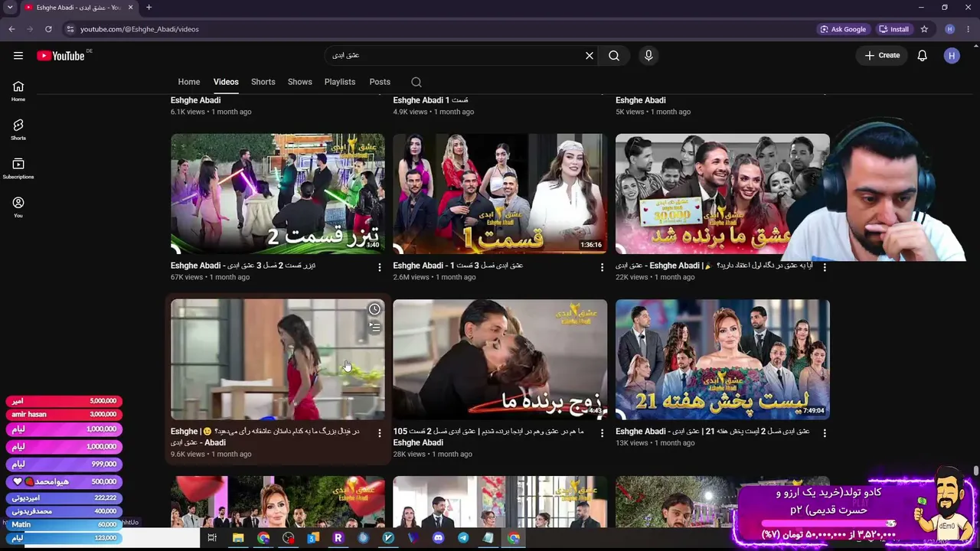Open the channel Posts tab

coord(380,82)
